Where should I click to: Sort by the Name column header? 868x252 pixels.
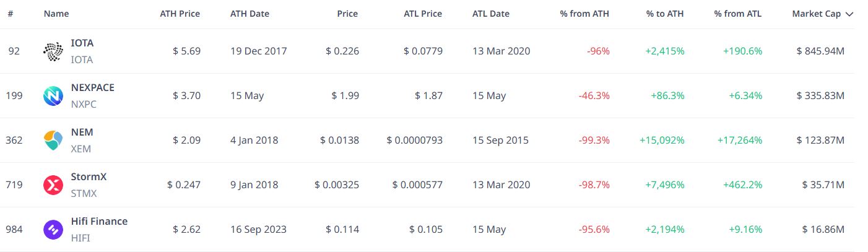(x=56, y=14)
